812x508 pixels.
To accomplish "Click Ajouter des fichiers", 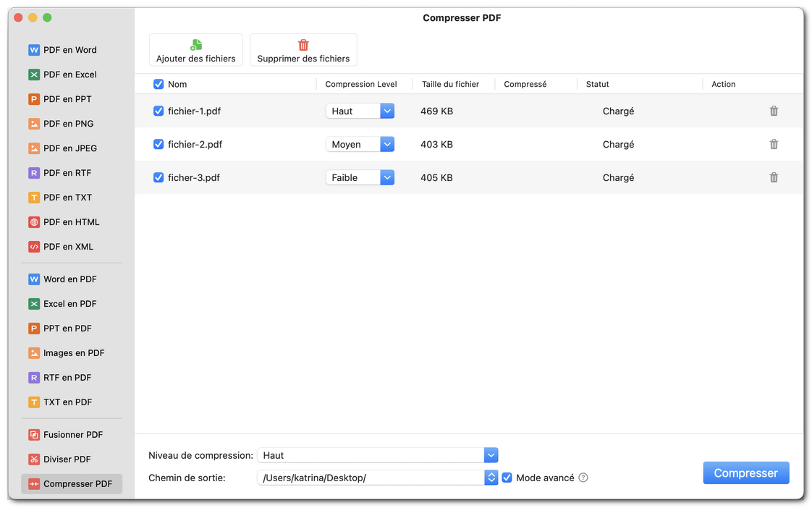I will [x=195, y=49].
